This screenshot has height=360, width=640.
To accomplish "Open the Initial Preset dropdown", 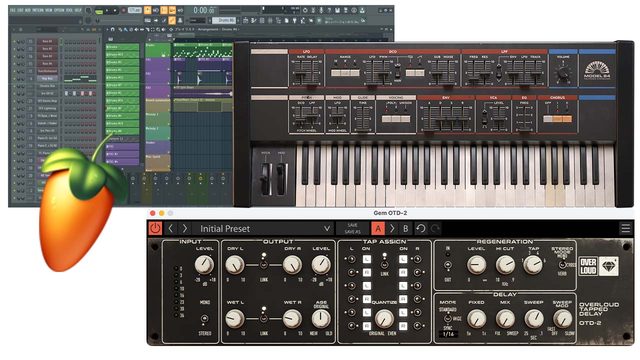I will click(263, 229).
